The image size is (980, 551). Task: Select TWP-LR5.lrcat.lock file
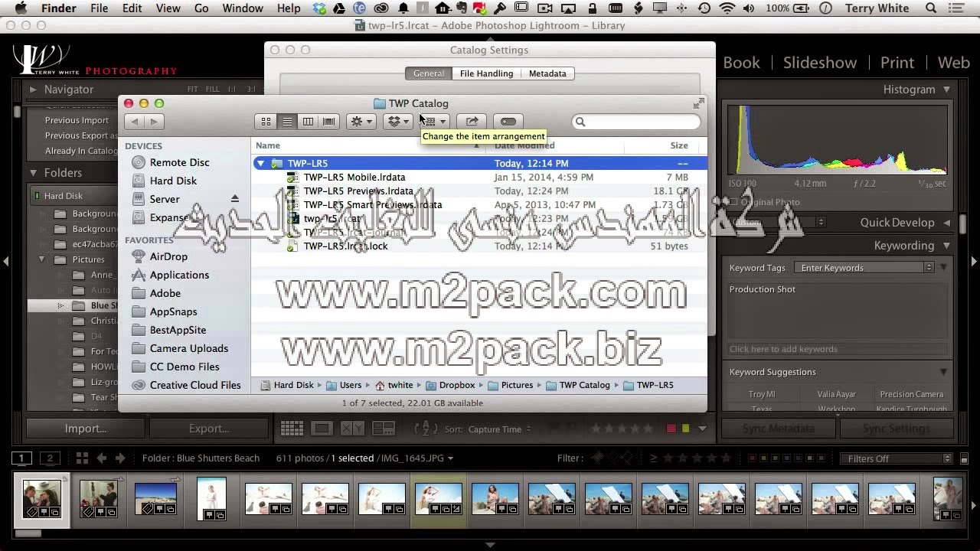[x=345, y=246]
